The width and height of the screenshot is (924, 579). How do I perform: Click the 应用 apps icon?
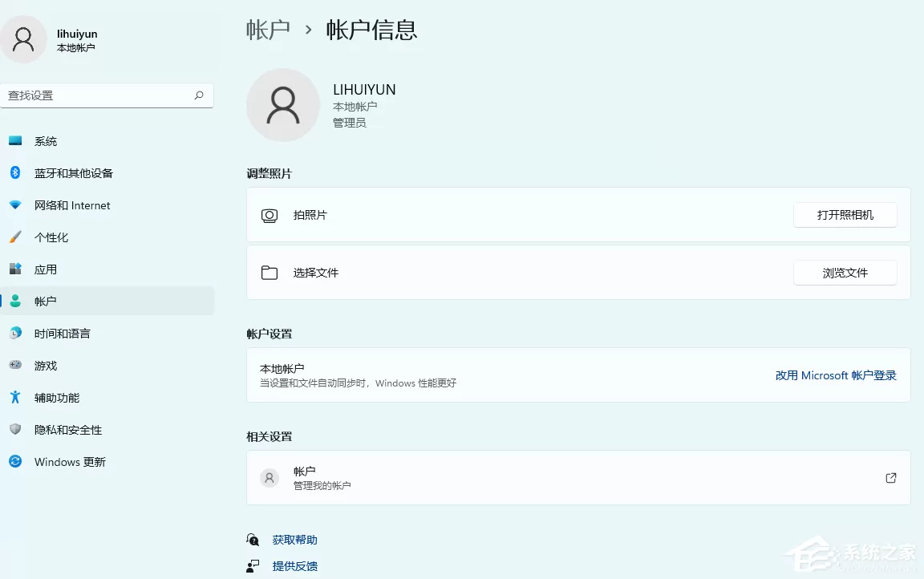click(x=15, y=269)
